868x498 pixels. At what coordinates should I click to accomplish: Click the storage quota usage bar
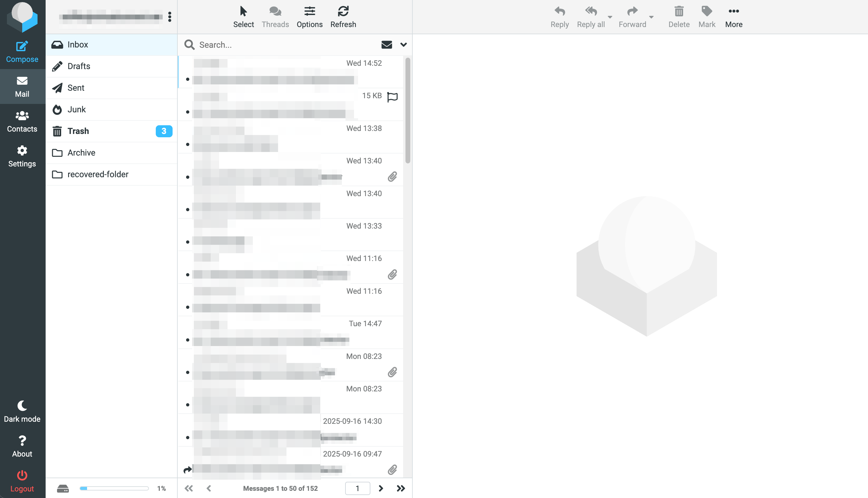coord(114,488)
